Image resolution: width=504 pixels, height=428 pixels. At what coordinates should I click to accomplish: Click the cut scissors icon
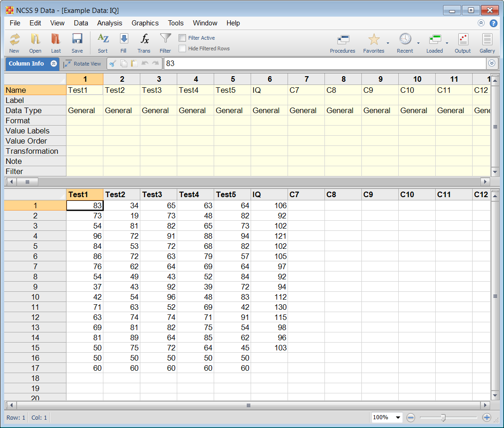click(x=113, y=64)
